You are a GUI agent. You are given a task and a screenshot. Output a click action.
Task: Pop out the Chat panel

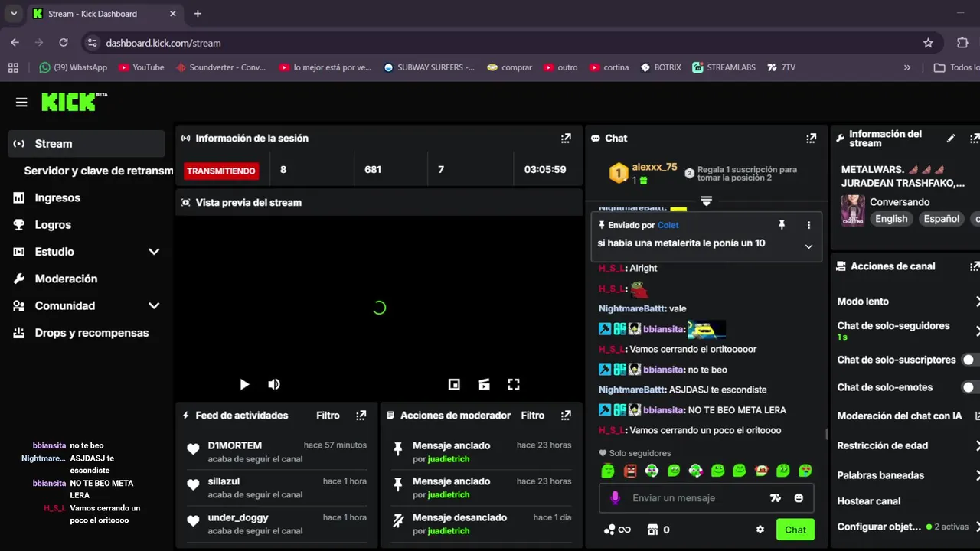point(811,139)
